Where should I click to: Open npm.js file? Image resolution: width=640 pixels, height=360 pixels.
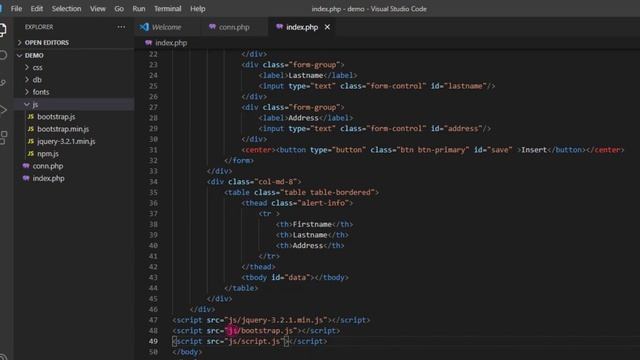point(74,153)
